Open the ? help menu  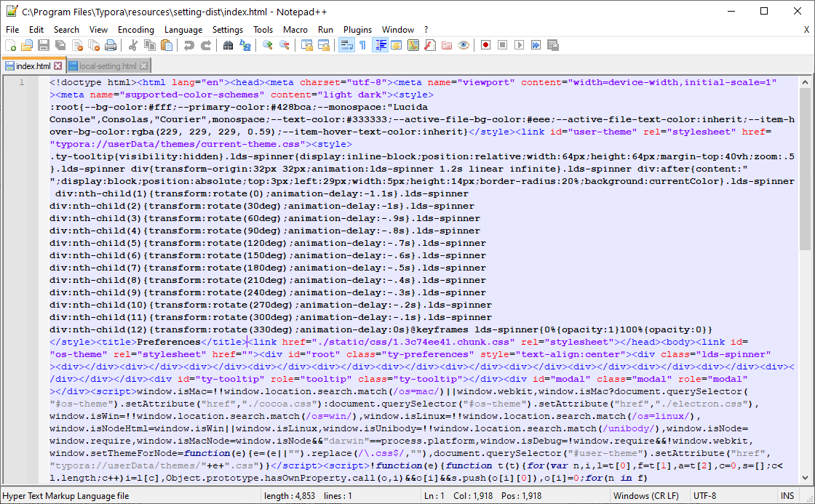[x=426, y=30]
